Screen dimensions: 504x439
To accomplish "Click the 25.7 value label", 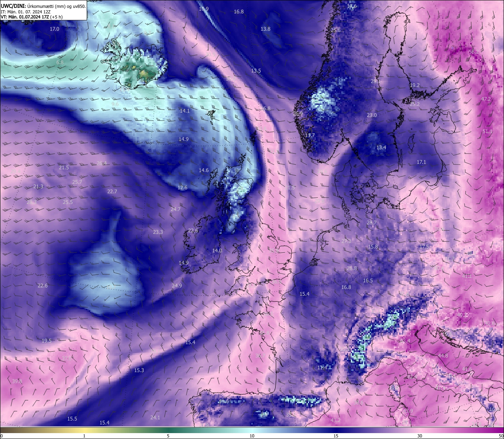I will point(77,182).
